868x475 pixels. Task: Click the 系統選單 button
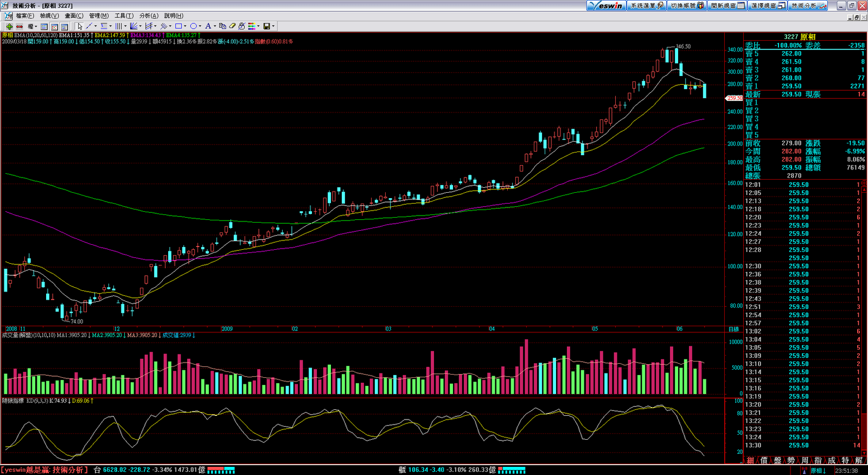point(646,5)
